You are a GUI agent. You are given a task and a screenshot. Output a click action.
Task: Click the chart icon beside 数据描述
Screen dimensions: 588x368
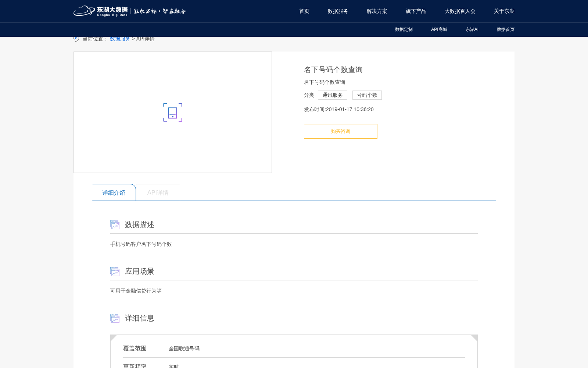coord(115,225)
